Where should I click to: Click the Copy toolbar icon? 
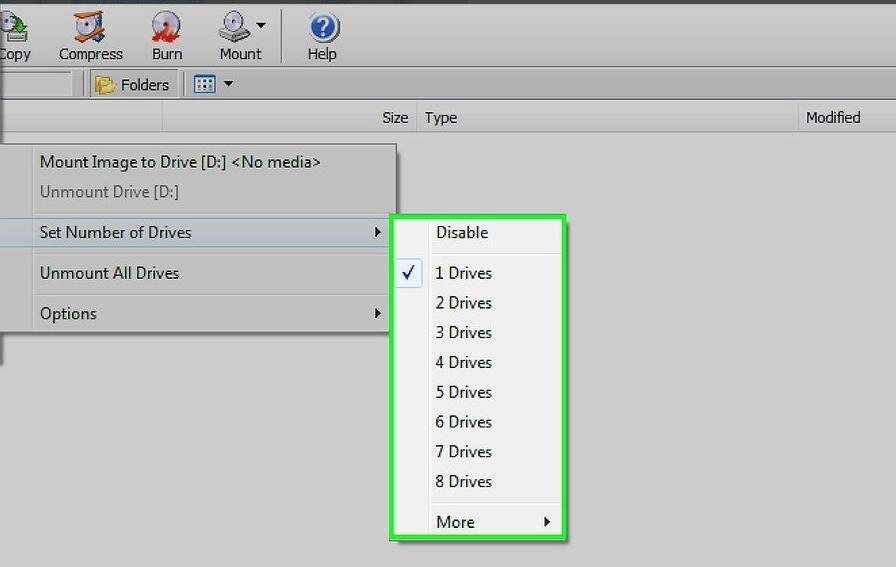(14, 27)
